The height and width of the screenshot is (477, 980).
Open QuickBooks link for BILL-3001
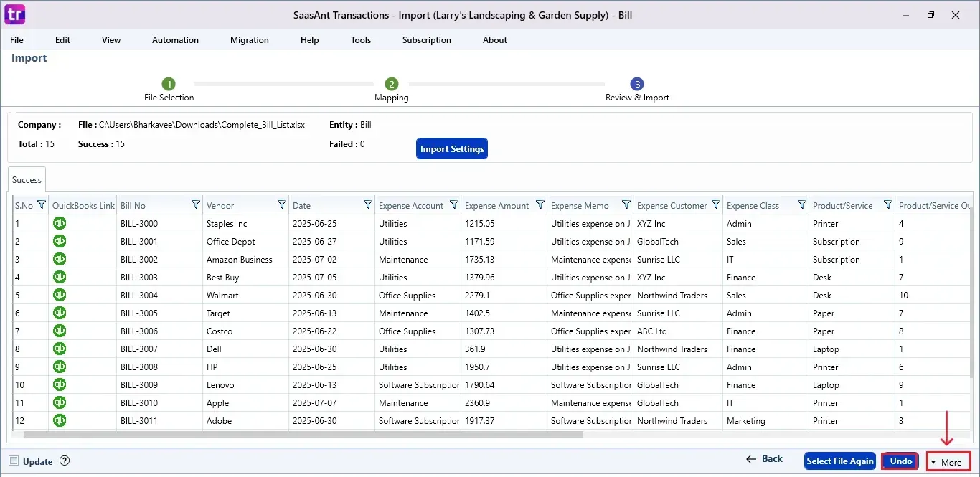pyautogui.click(x=60, y=241)
